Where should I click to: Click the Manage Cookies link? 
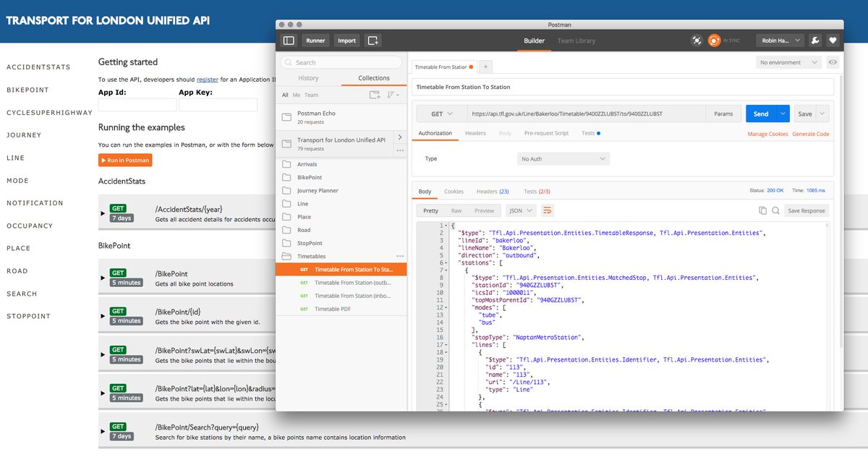(767, 134)
